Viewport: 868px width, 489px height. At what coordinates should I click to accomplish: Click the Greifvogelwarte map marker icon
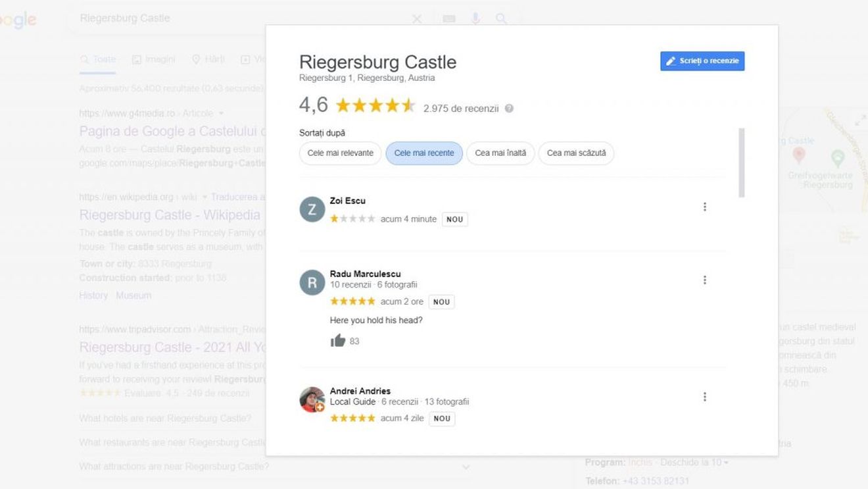click(x=837, y=159)
